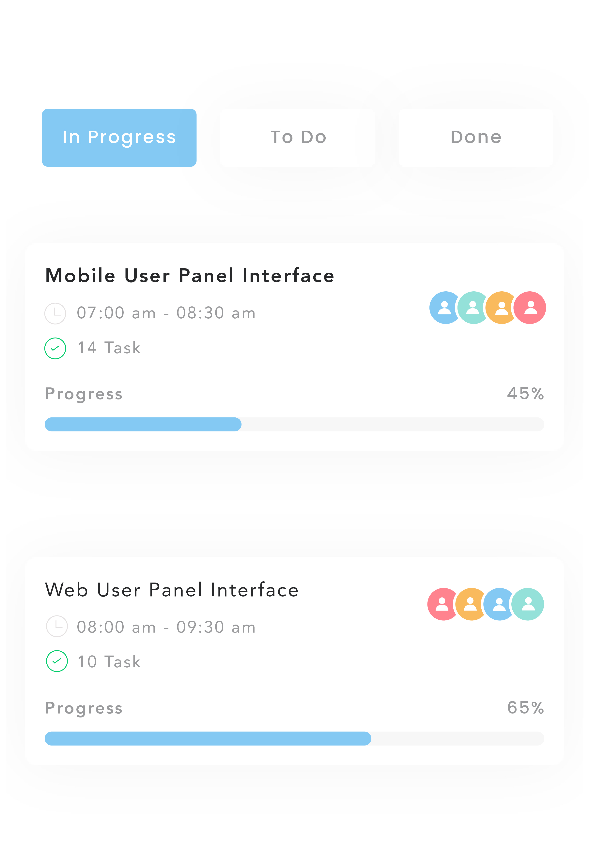
Task: Click teal avatar on Web panel card
Action: click(528, 604)
